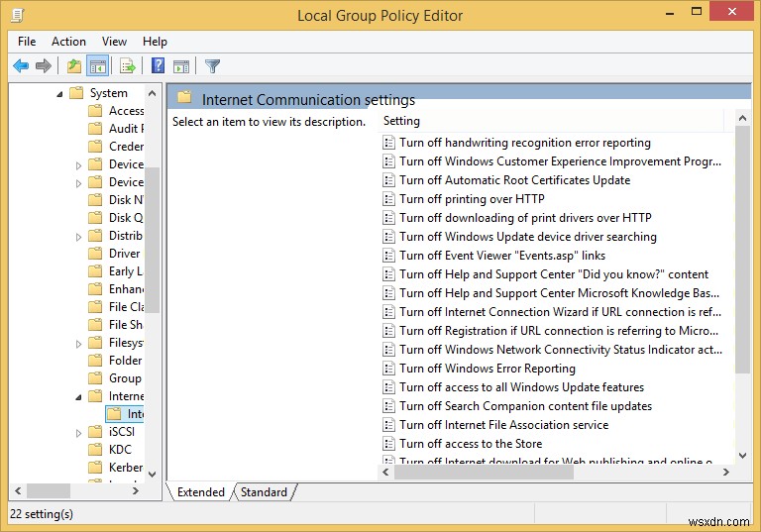Select the Extended tab

point(200,492)
